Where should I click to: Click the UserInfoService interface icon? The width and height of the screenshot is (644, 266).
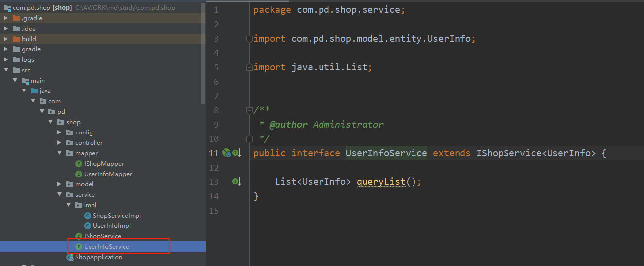pyautogui.click(x=79, y=246)
